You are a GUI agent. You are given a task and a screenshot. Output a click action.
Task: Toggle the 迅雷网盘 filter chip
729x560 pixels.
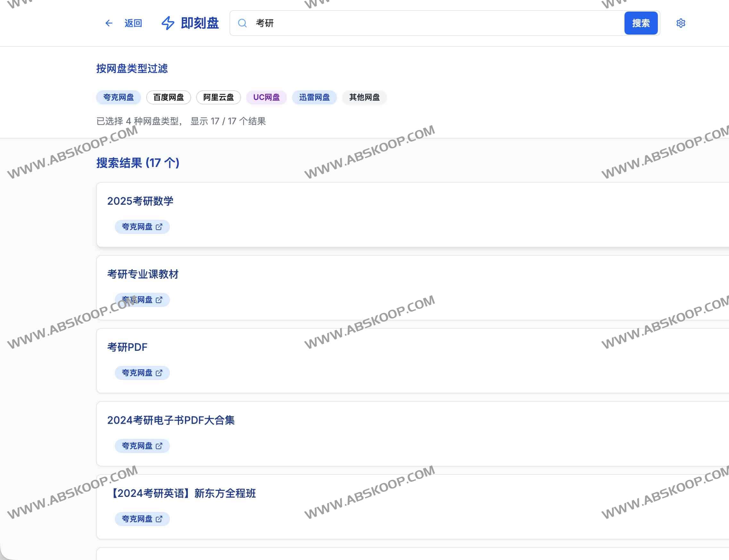[x=314, y=97]
